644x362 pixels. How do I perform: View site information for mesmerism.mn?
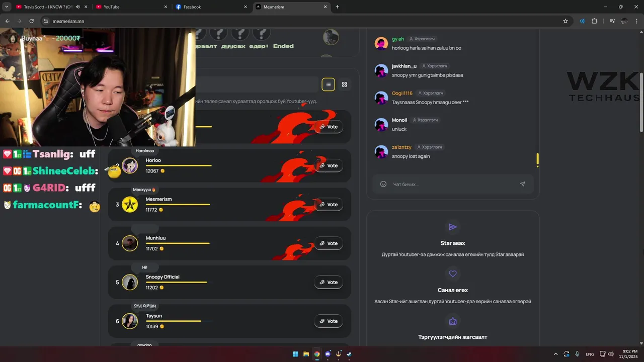click(x=45, y=21)
